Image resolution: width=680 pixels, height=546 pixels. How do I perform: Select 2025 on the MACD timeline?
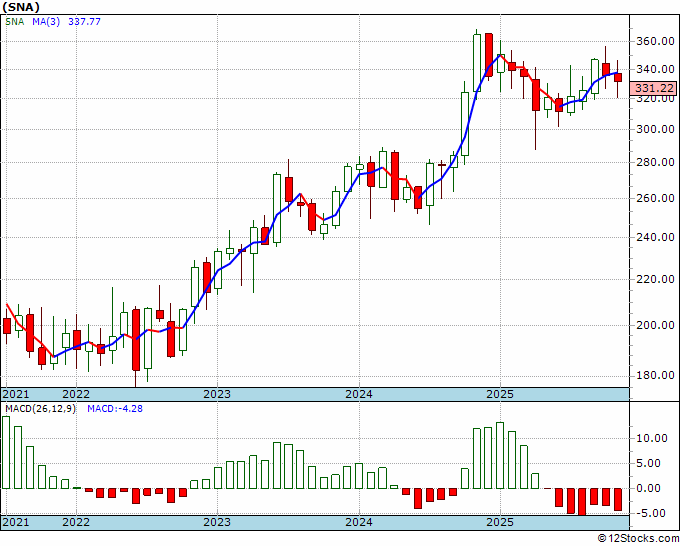pyautogui.click(x=500, y=522)
